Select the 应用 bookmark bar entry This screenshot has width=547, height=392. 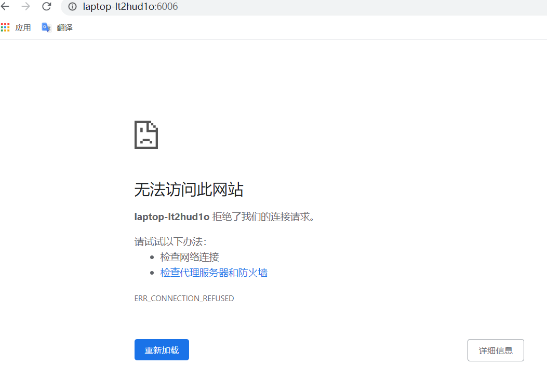23,27
